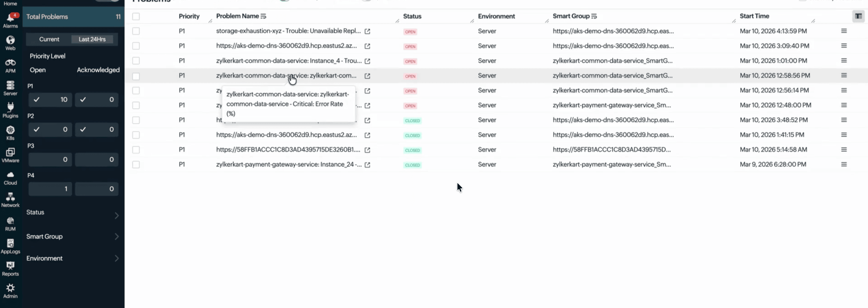Click the Status column header
The width and height of the screenshot is (868, 308).
[x=412, y=16]
